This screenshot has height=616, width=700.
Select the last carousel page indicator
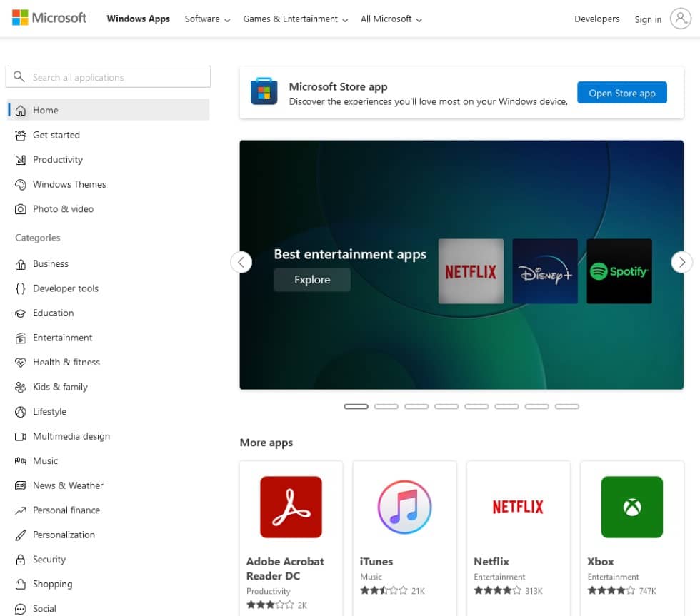pos(567,406)
